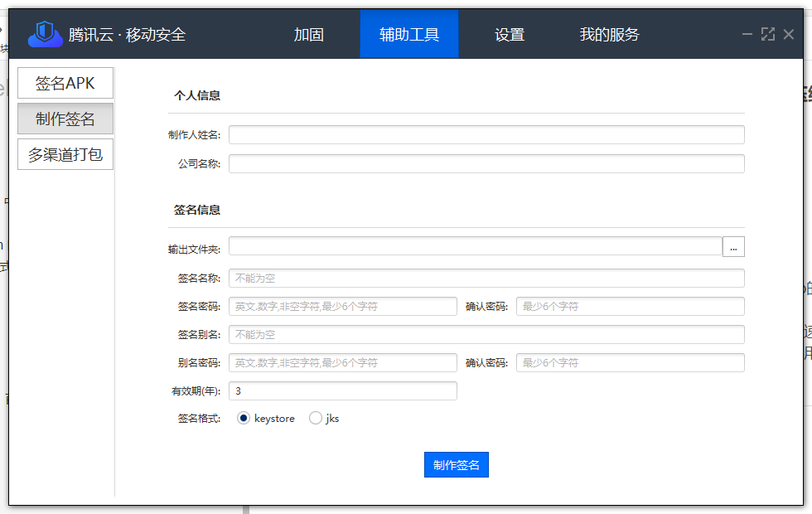Image resolution: width=812 pixels, height=514 pixels.
Task: Select the keystore signature format
Action: 244,418
